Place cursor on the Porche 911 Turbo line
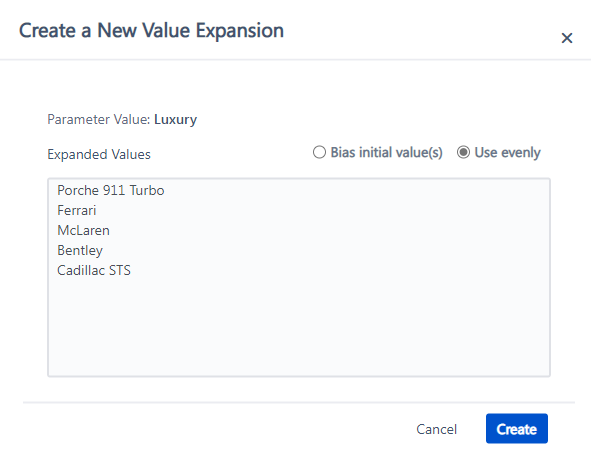 coord(110,190)
